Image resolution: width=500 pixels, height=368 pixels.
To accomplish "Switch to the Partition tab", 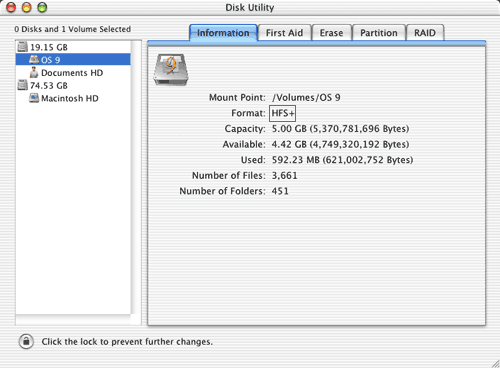I will (x=379, y=33).
